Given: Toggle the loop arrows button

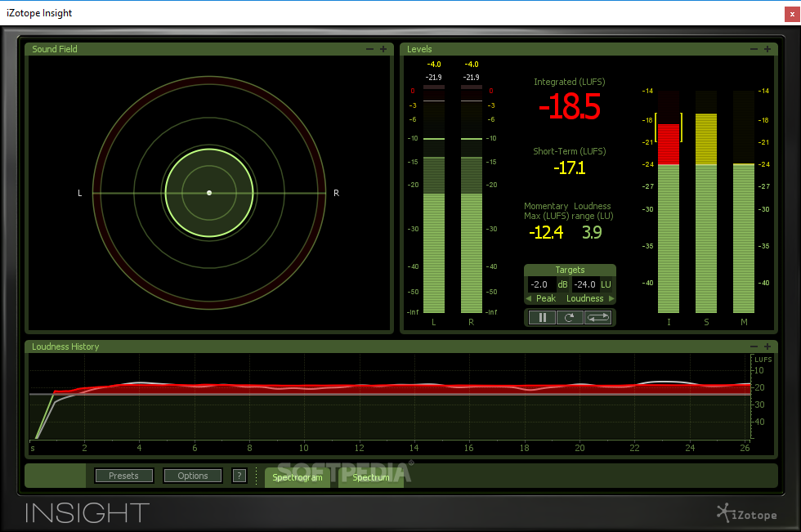Looking at the screenshot, I should pyautogui.click(x=597, y=318).
